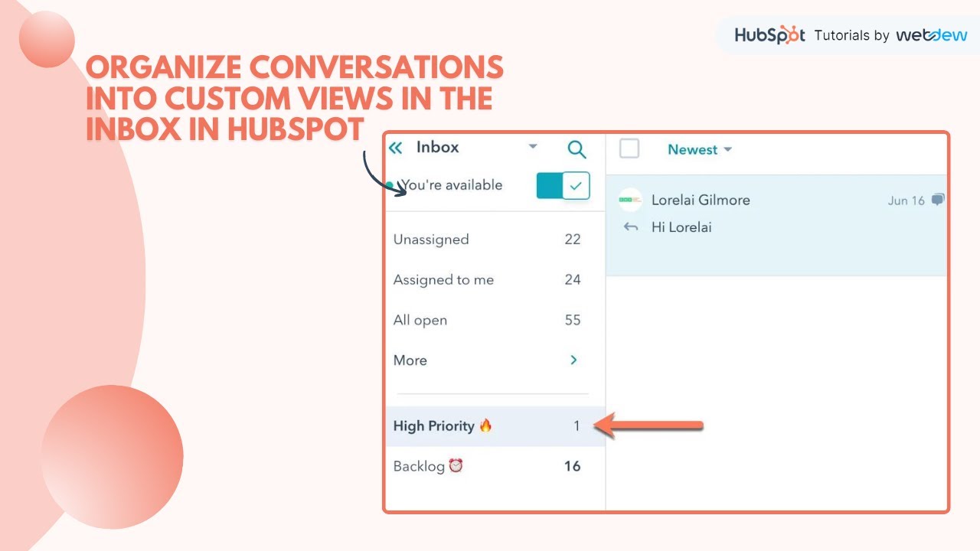
Task: Click the Backlog count 16
Action: point(573,466)
